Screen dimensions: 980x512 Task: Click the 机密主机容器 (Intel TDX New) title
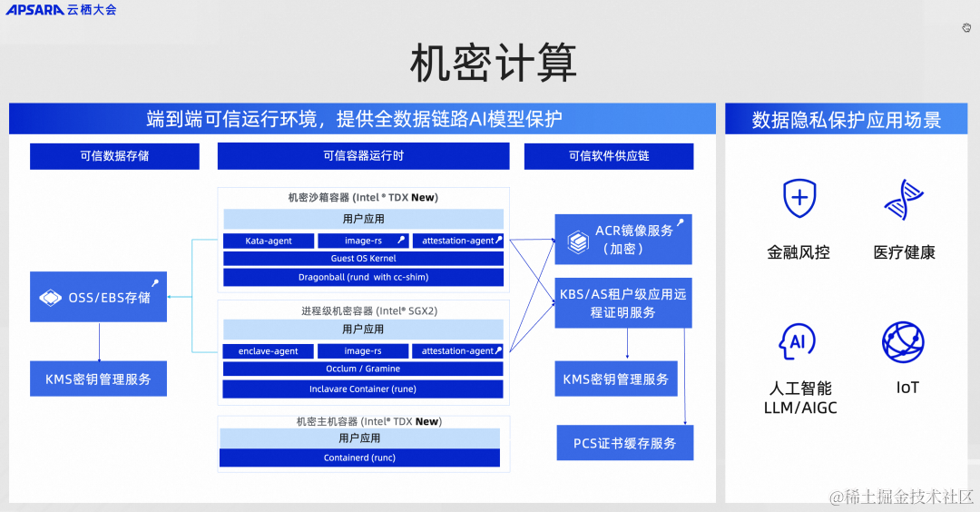tap(368, 421)
